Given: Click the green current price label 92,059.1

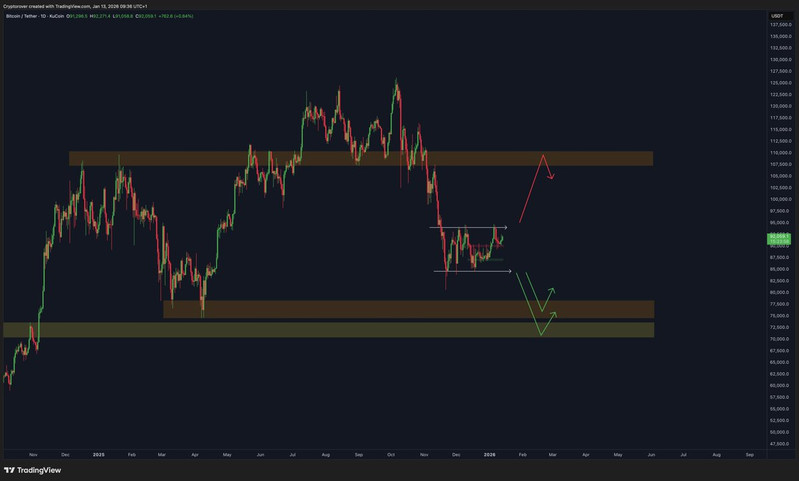Looking at the screenshot, I should 778,236.
